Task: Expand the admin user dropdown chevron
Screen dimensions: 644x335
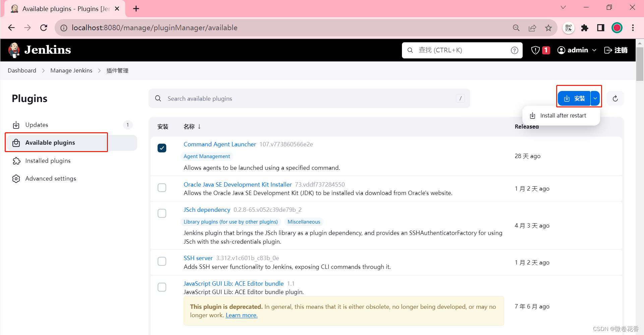Action: tap(594, 50)
